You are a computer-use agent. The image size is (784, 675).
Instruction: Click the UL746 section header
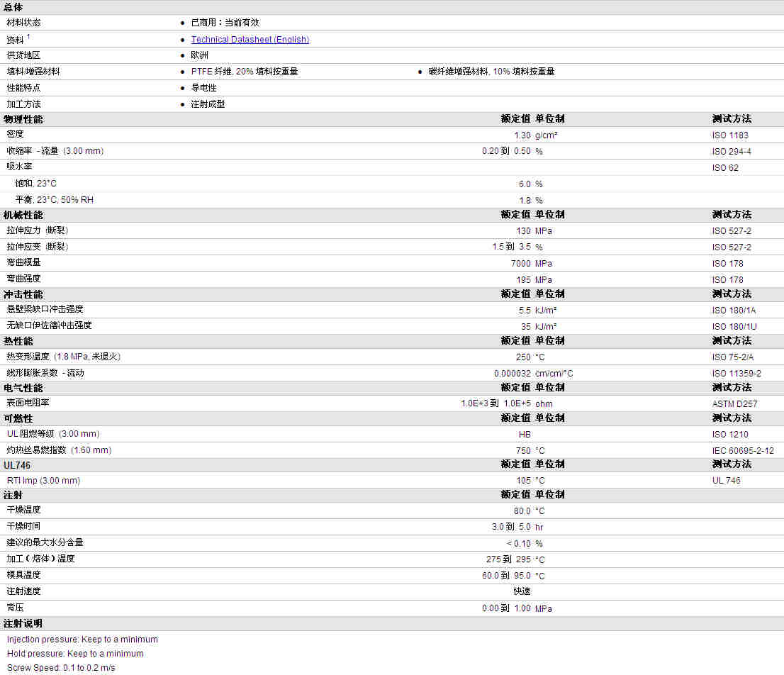(17, 466)
